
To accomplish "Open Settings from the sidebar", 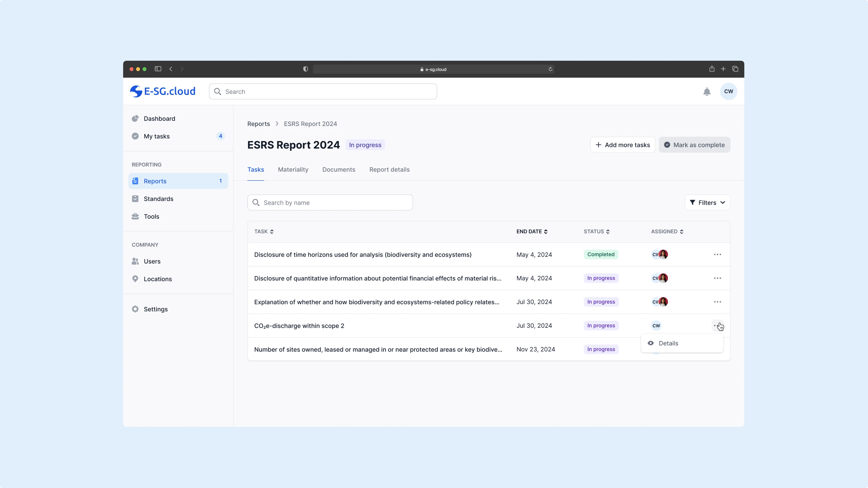I will (155, 309).
